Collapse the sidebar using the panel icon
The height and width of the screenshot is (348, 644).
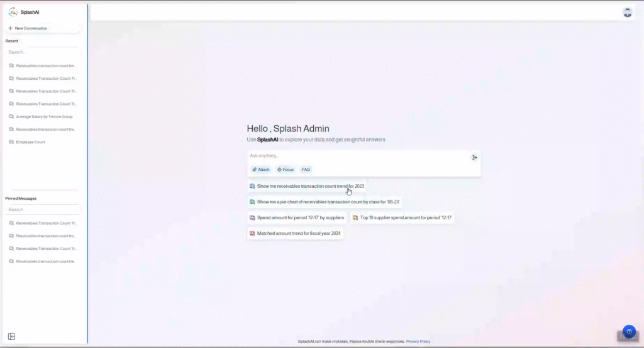click(x=11, y=337)
